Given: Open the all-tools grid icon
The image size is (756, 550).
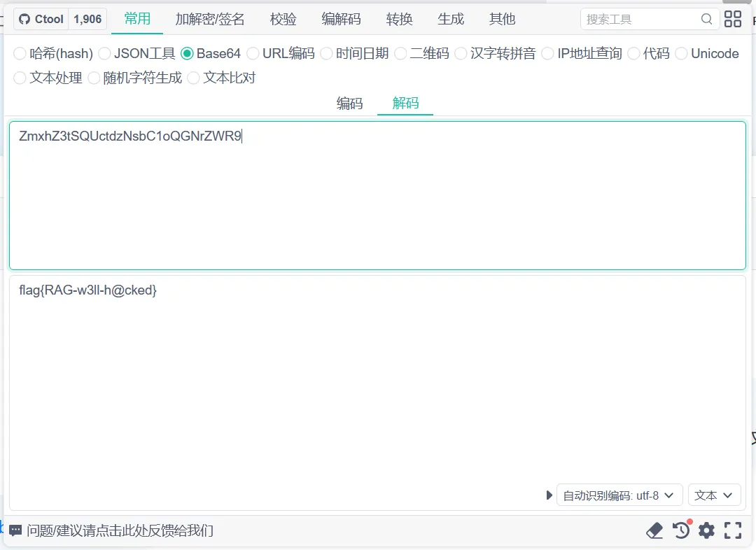Looking at the screenshot, I should 733,20.
